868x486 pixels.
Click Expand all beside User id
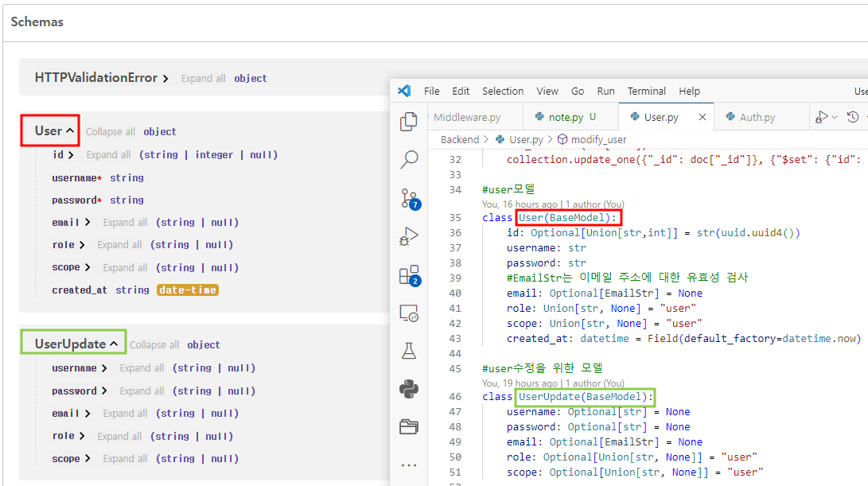point(108,155)
